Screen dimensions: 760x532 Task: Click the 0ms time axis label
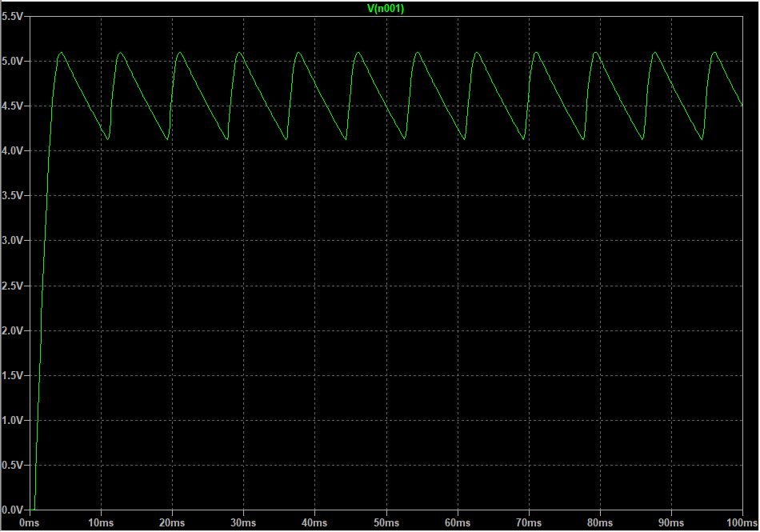tap(29, 523)
